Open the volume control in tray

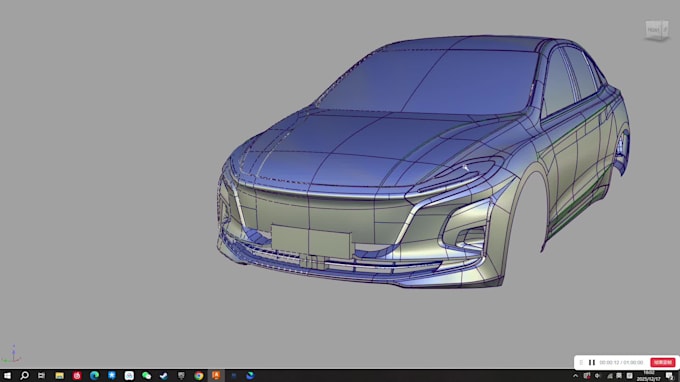(598, 376)
